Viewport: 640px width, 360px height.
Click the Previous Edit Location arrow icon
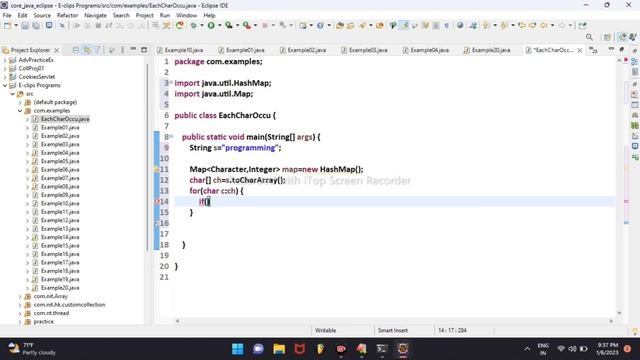tap(522, 25)
